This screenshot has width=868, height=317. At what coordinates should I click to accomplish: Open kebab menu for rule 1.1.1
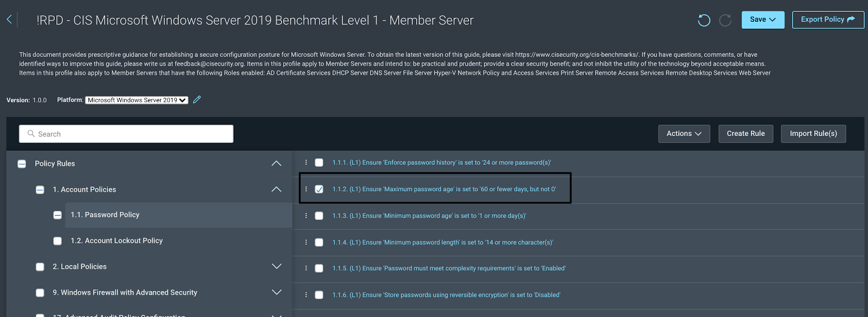306,163
